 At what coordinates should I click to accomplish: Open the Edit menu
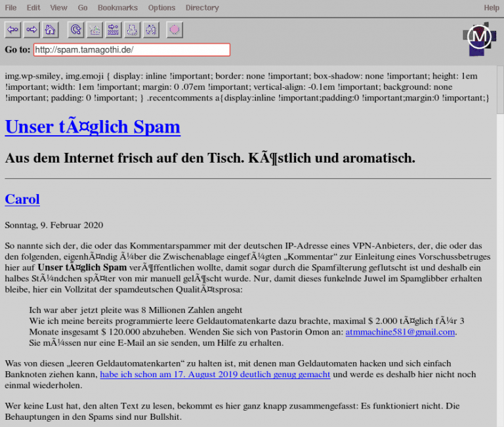tap(33, 8)
